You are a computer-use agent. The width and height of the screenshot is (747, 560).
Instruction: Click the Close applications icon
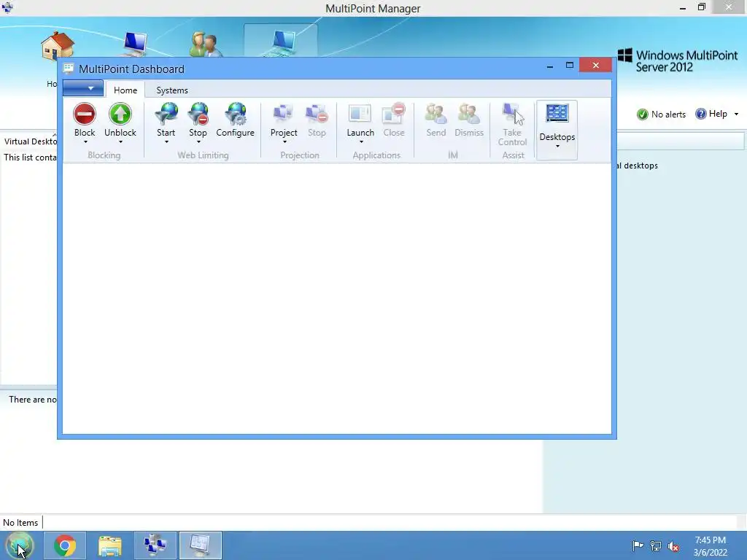pos(394,114)
